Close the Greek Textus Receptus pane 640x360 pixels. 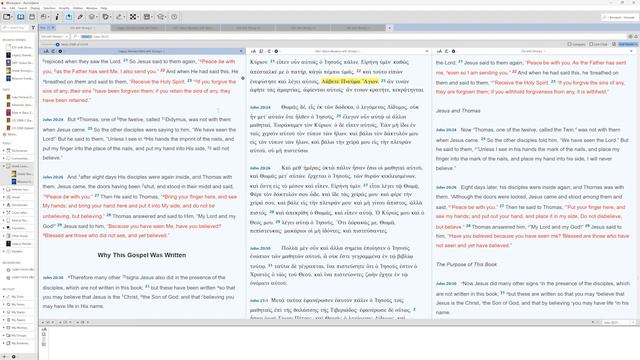(x=427, y=51)
